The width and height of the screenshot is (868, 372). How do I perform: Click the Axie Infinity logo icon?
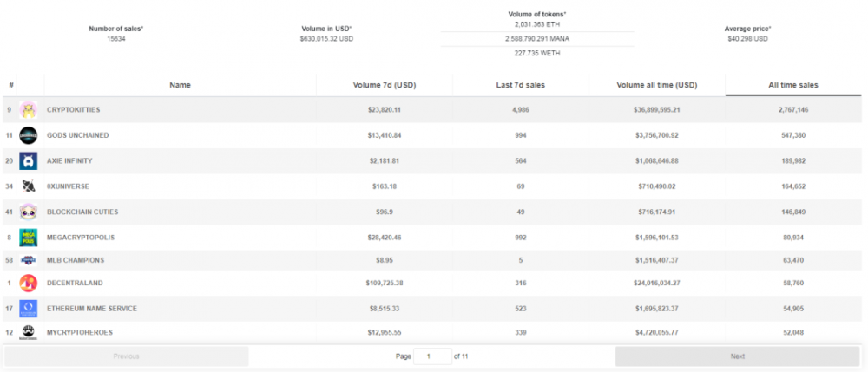click(x=29, y=161)
